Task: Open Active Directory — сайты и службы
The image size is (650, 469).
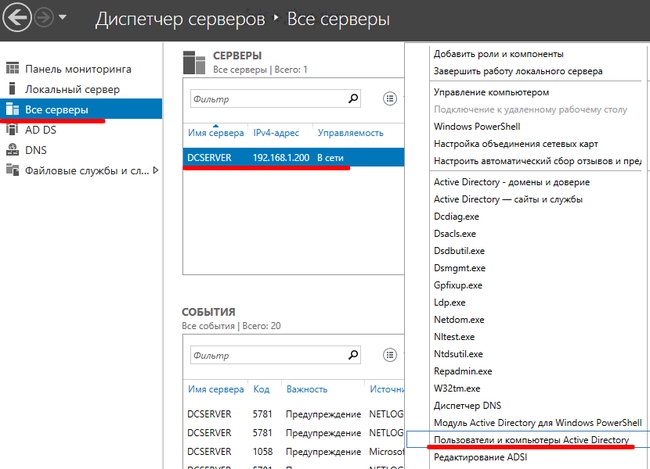Action: coord(508,200)
